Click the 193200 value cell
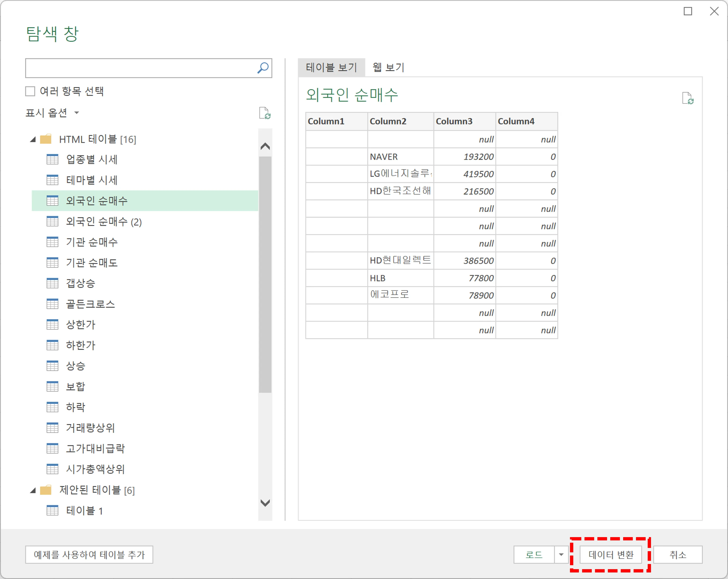Image resolution: width=728 pixels, height=579 pixels. click(465, 157)
